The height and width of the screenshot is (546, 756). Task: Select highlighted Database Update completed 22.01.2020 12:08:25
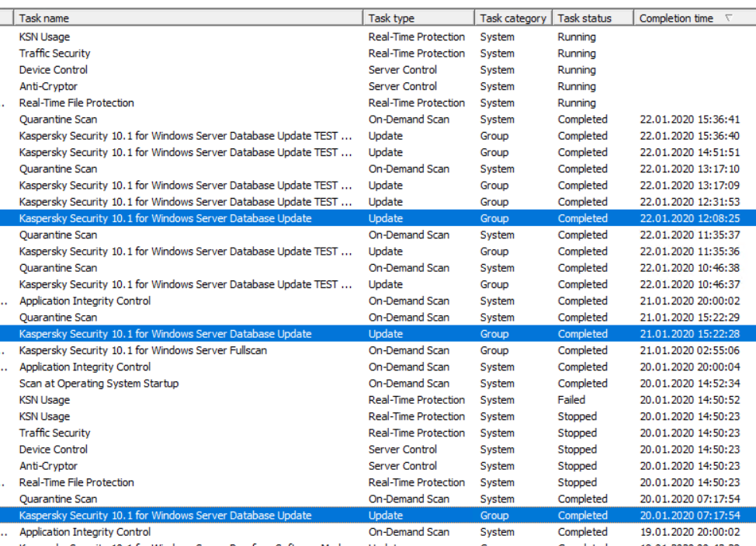tap(165, 218)
